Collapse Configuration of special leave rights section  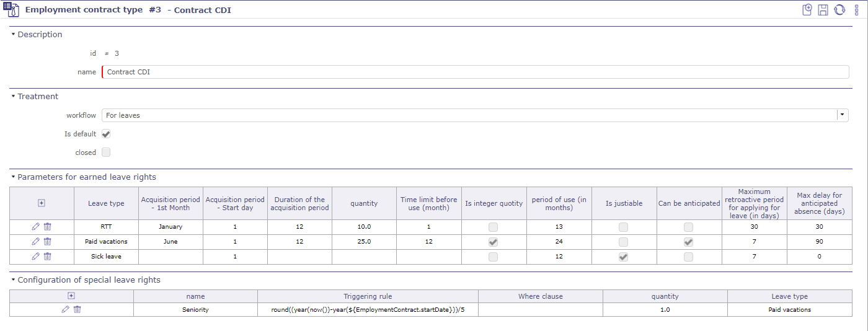click(13, 280)
